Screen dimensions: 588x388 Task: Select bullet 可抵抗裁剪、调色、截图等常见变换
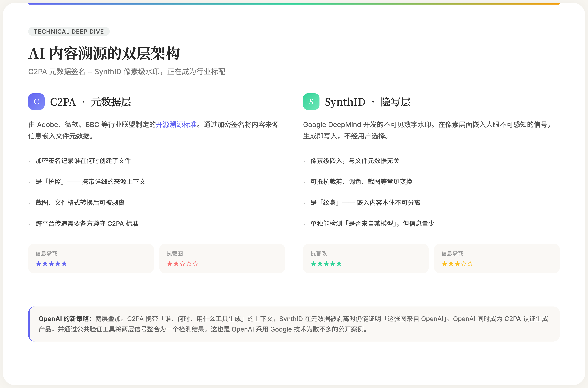[x=361, y=182]
